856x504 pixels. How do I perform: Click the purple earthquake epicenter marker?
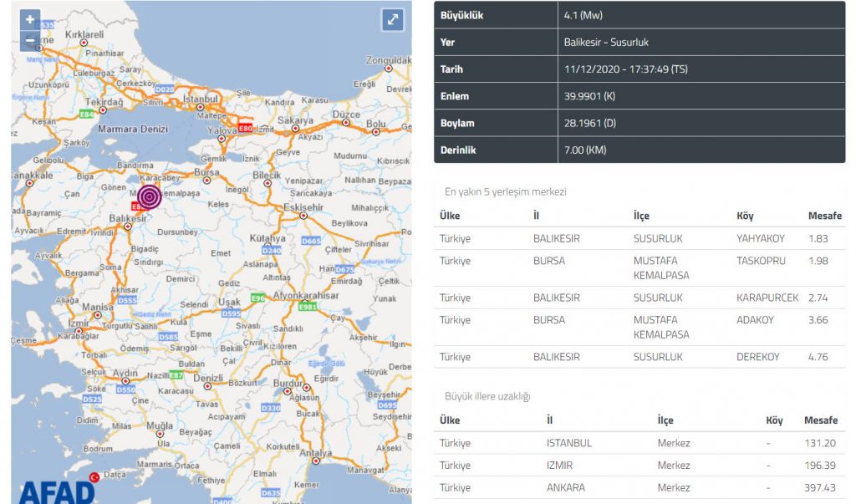click(149, 196)
